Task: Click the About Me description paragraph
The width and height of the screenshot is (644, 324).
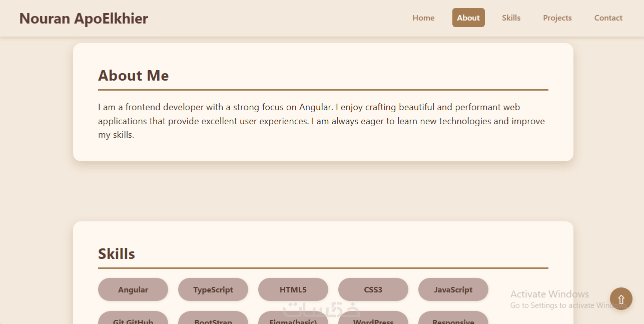Action: (x=321, y=121)
